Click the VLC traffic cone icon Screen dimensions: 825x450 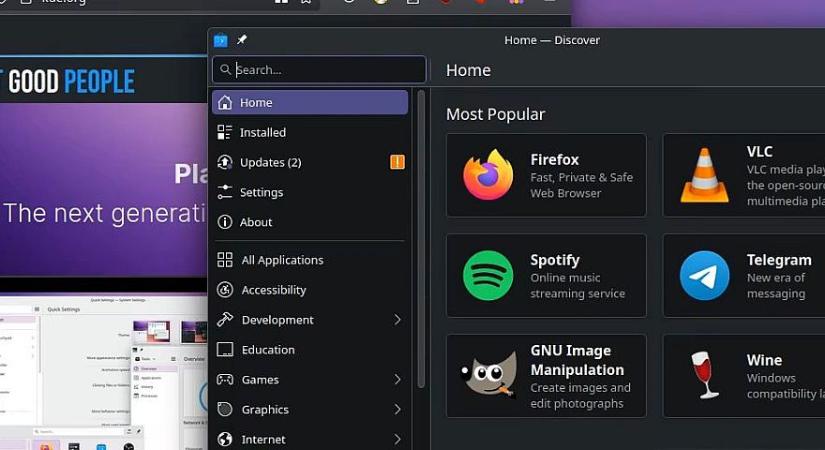704,175
